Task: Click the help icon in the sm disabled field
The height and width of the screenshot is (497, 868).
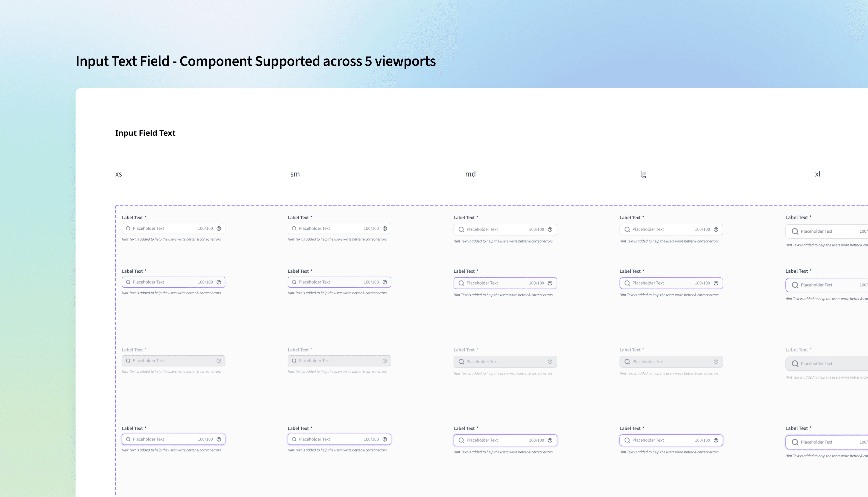Action: pyautogui.click(x=385, y=361)
